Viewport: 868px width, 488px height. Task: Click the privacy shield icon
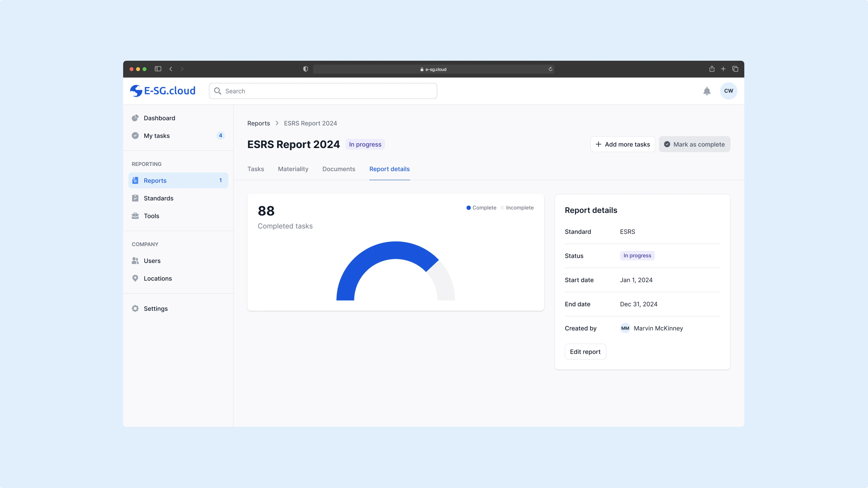click(x=305, y=69)
